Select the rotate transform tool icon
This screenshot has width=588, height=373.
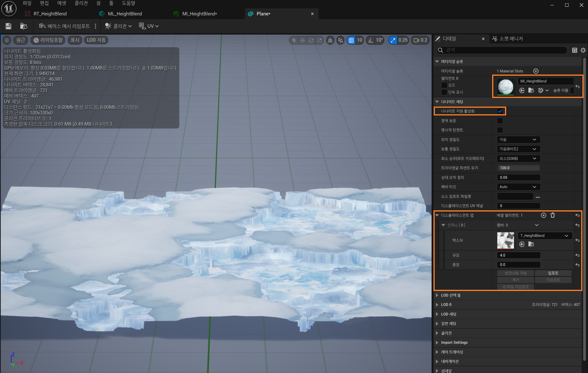(x=311, y=40)
